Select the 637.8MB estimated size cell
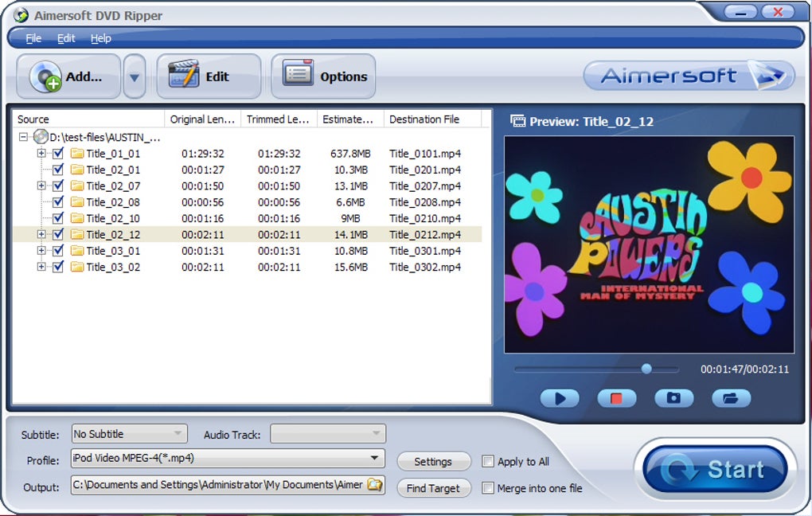Image resolution: width=812 pixels, height=516 pixels. [x=350, y=154]
